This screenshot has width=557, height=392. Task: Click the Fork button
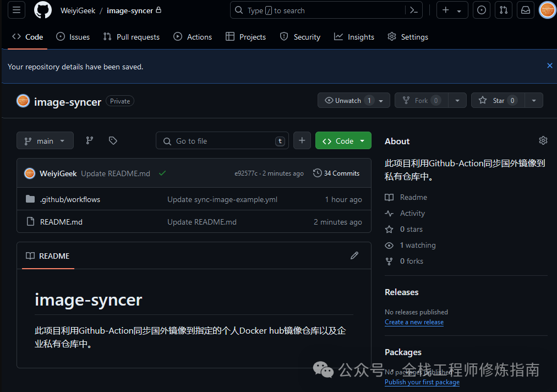[x=422, y=101]
